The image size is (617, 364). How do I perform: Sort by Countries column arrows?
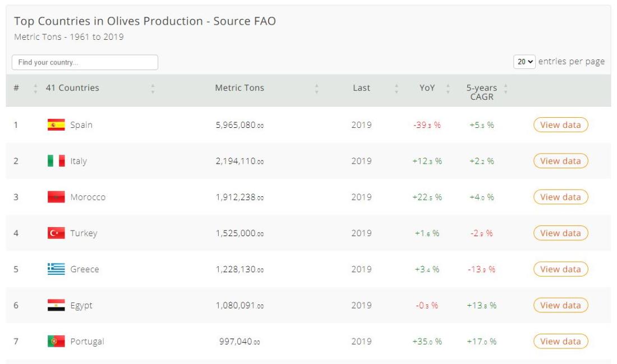(x=153, y=89)
